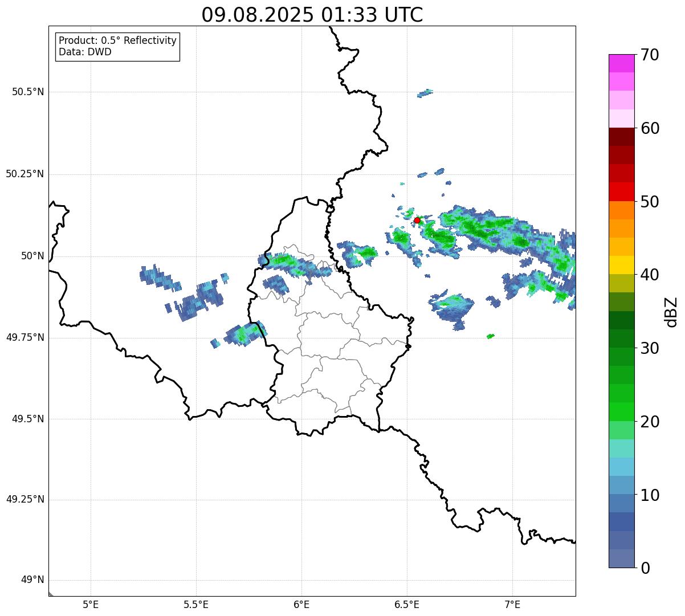Screen dimensions: 685x616
Task: Click the colorbar '50' tick label
Action: [650, 202]
